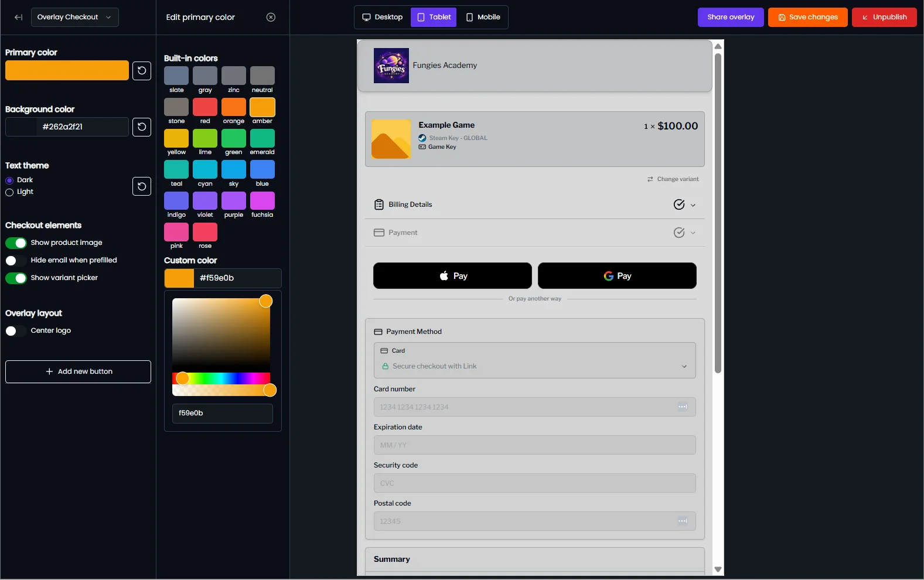Select the Dark text theme
The image size is (924, 580).
[9, 180]
